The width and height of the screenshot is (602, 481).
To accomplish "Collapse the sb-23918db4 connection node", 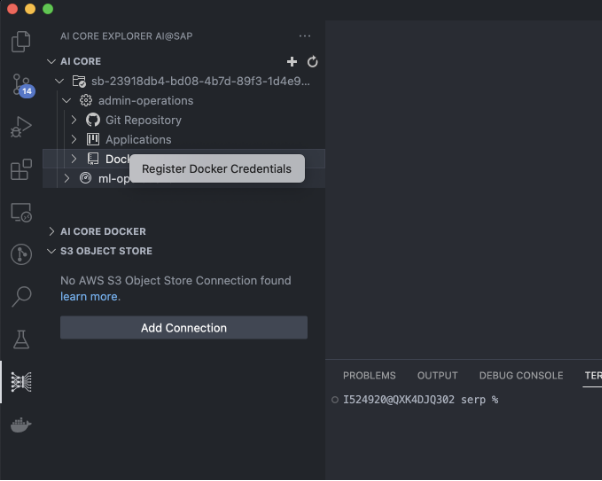I will tap(60, 81).
